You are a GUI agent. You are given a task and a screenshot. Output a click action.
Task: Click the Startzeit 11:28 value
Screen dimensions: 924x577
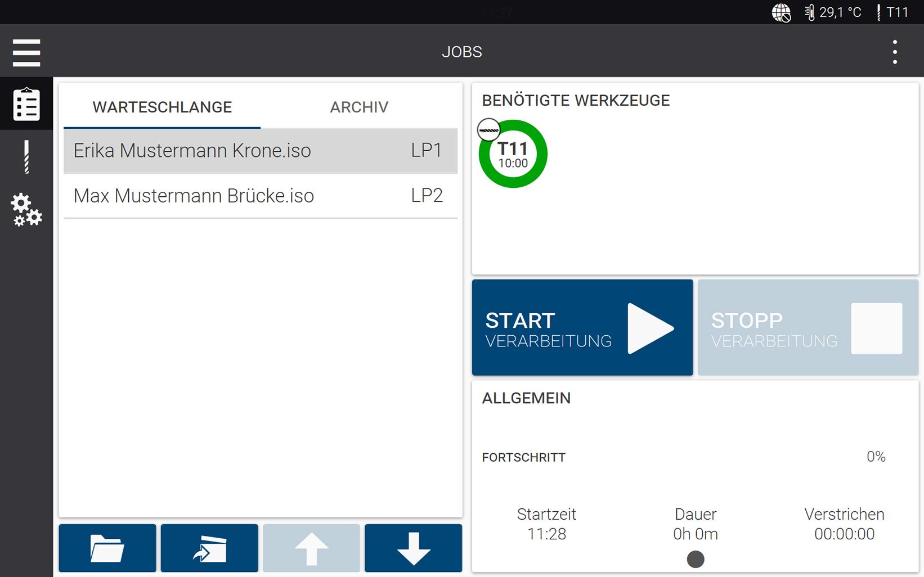pyautogui.click(x=547, y=534)
